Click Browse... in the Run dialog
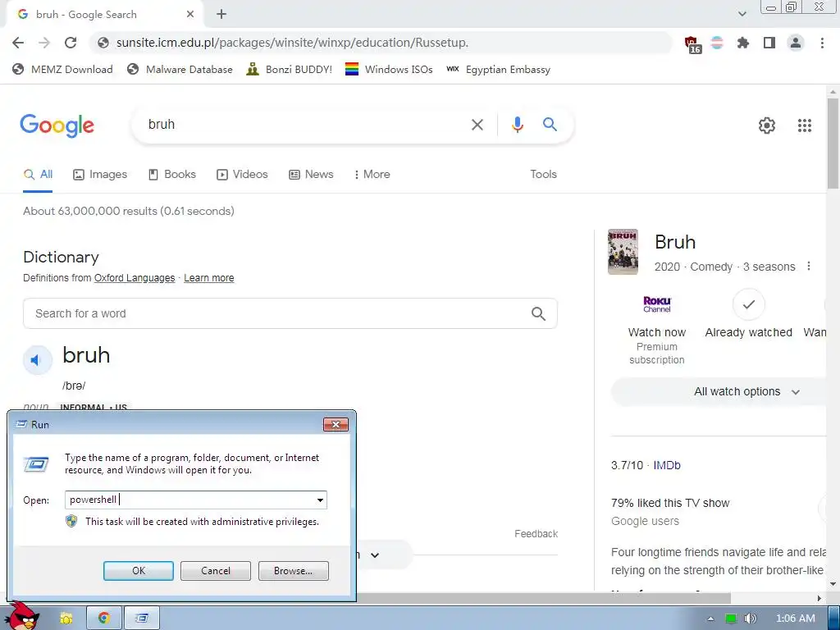Image resolution: width=840 pixels, height=630 pixels. point(293,571)
